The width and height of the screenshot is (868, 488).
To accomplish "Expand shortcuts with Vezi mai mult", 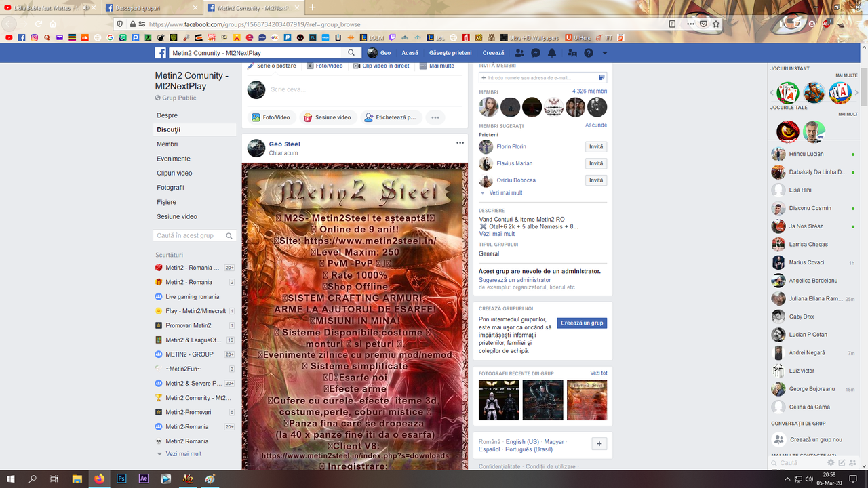I will [184, 454].
